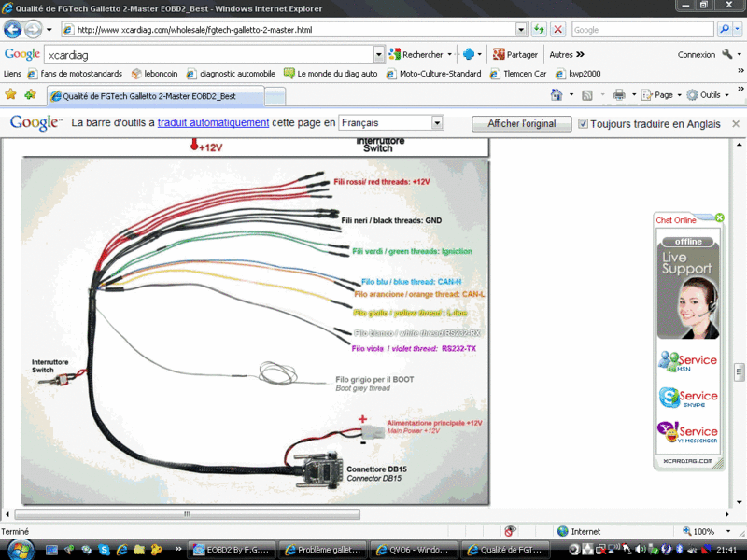Select the Qualité de FGTech Galletto tab
Viewport: 747px width, 560px height.
pyautogui.click(x=155, y=96)
